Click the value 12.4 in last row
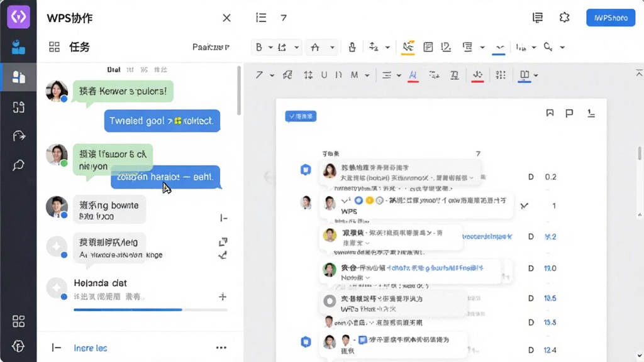The height and width of the screenshot is (362, 644). [x=550, y=350]
